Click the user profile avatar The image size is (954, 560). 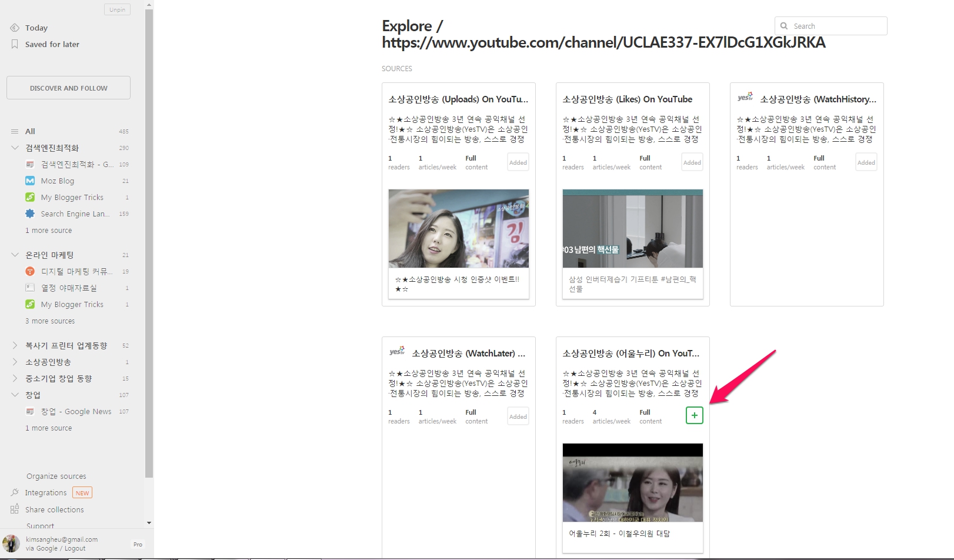pyautogui.click(x=11, y=544)
